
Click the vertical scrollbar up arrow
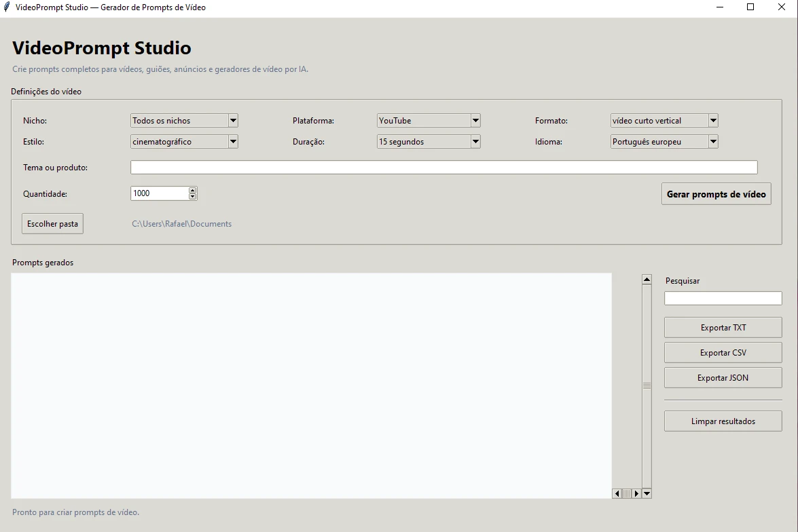(647, 279)
